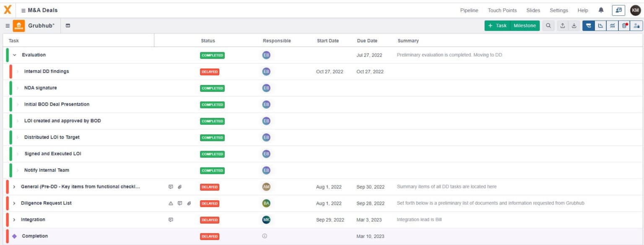Open the comment icon on Integration row
Screen dimensions: 644x245
click(171, 219)
